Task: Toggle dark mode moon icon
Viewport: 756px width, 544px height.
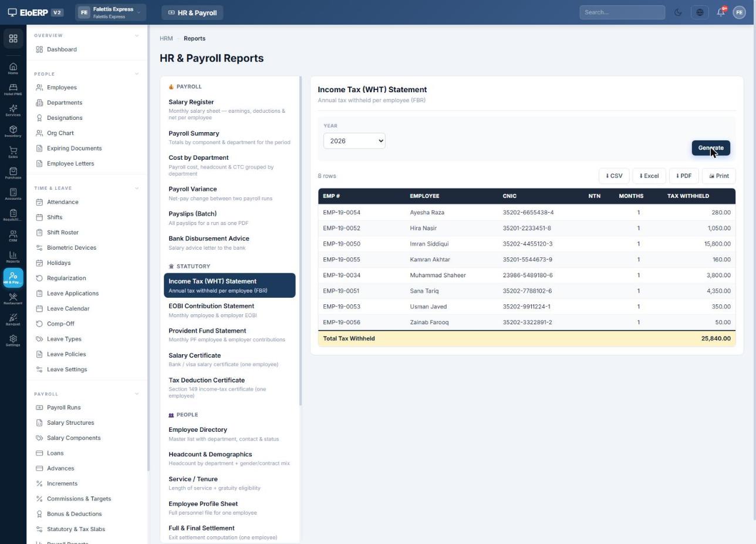Action: coord(678,12)
